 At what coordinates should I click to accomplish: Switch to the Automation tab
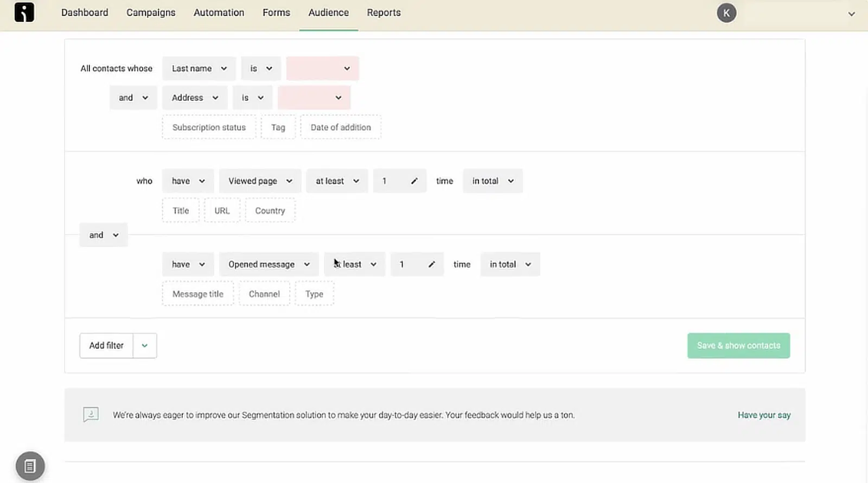[219, 12]
